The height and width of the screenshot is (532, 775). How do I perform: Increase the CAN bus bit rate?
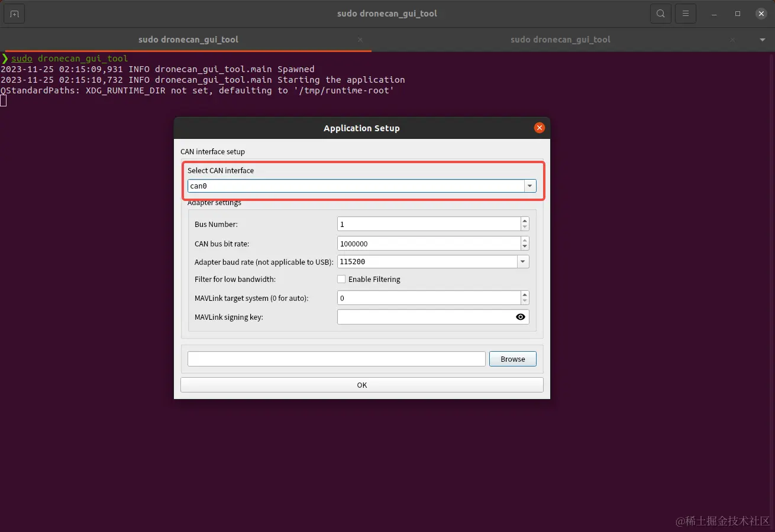tap(525, 240)
